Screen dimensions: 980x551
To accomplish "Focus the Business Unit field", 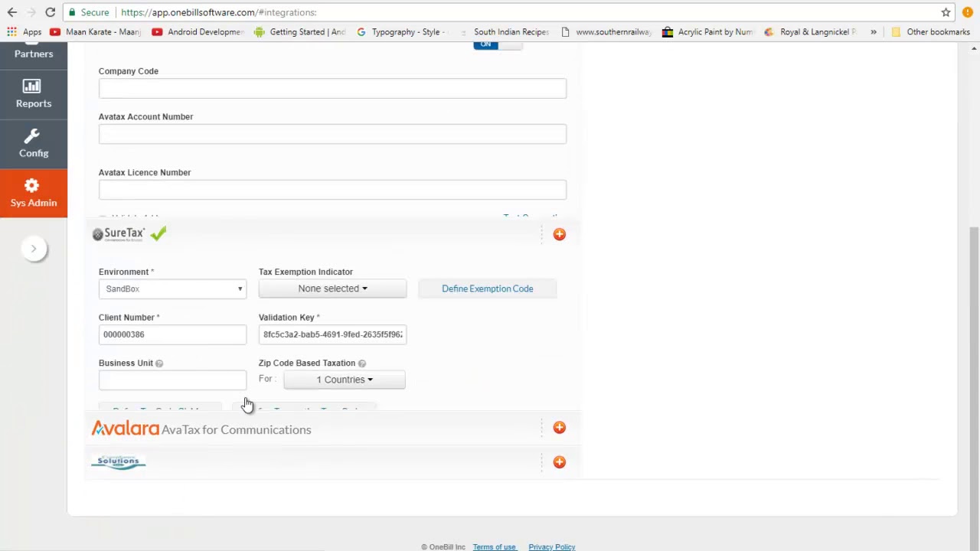I will pyautogui.click(x=172, y=380).
